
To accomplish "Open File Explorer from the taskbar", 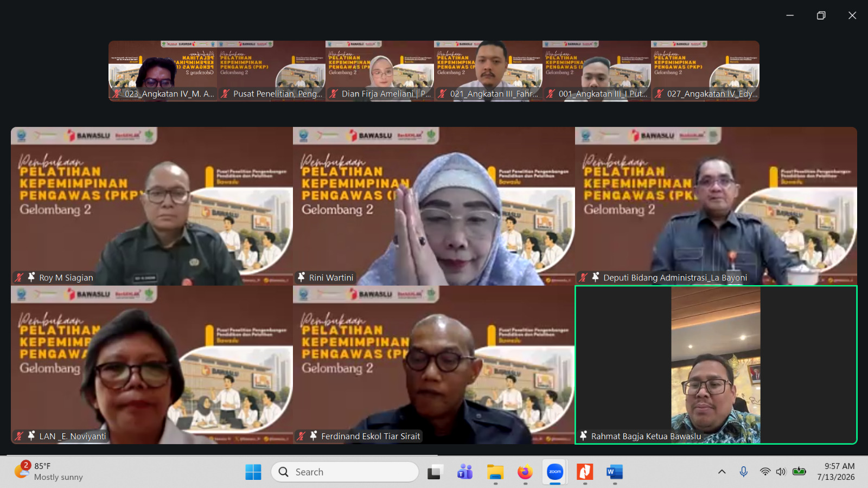I will pos(495,472).
